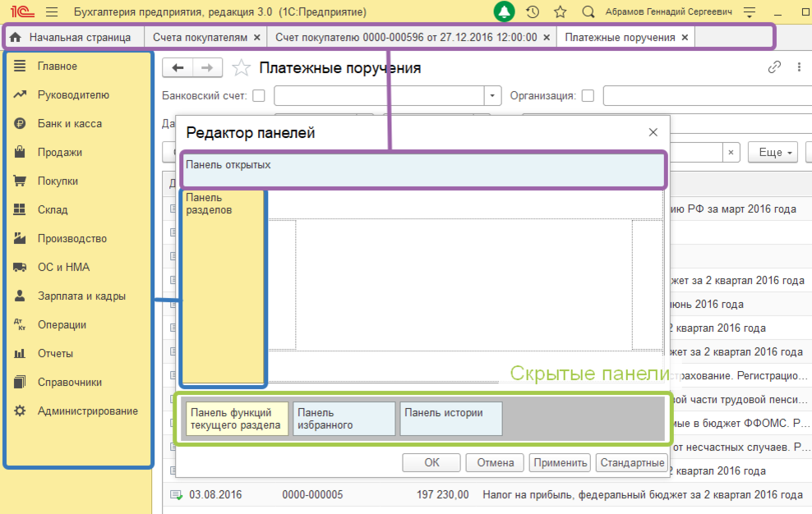Enable the Организация filter checkbox
The image size is (812, 514).
pyautogui.click(x=588, y=96)
